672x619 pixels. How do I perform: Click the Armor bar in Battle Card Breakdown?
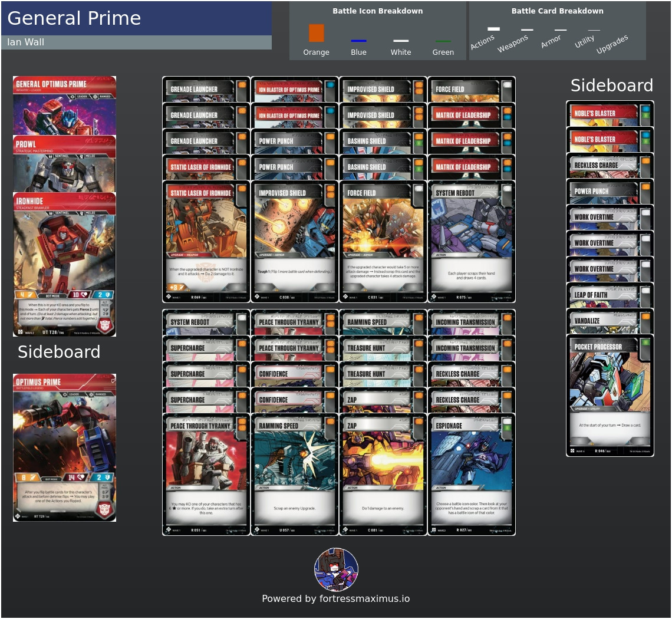(561, 30)
